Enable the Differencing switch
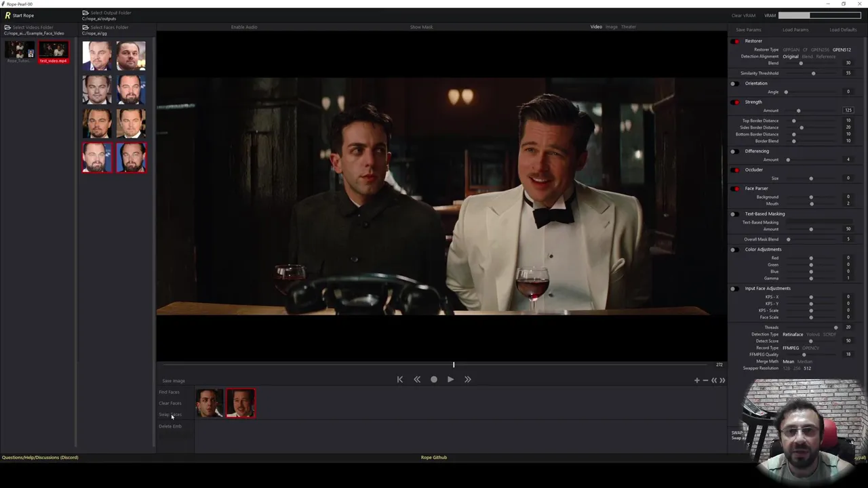868x488 pixels. 736,151
